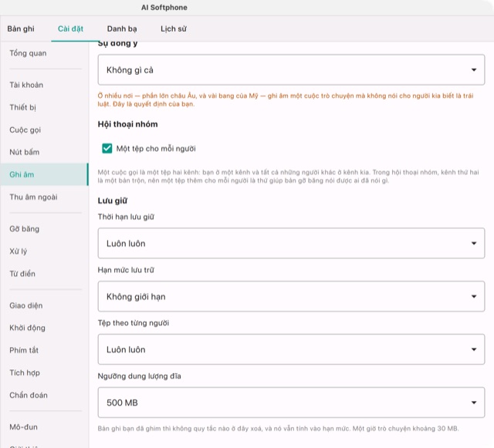Open the Tệp theo từng người dropdown
Image resolution: width=494 pixels, height=448 pixels.
point(291,349)
